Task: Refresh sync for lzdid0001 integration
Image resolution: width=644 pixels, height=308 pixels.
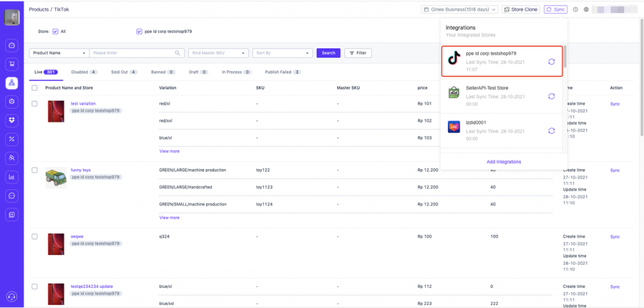Action: (552, 131)
